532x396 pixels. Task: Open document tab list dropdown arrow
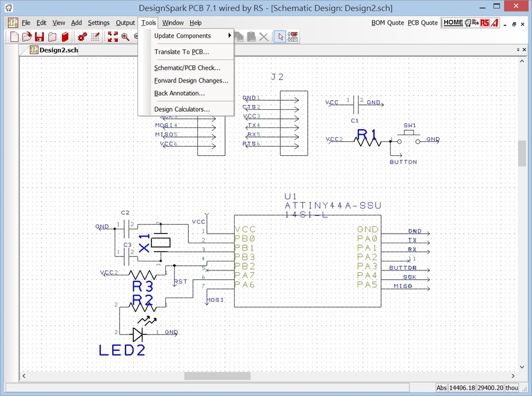(x=518, y=49)
